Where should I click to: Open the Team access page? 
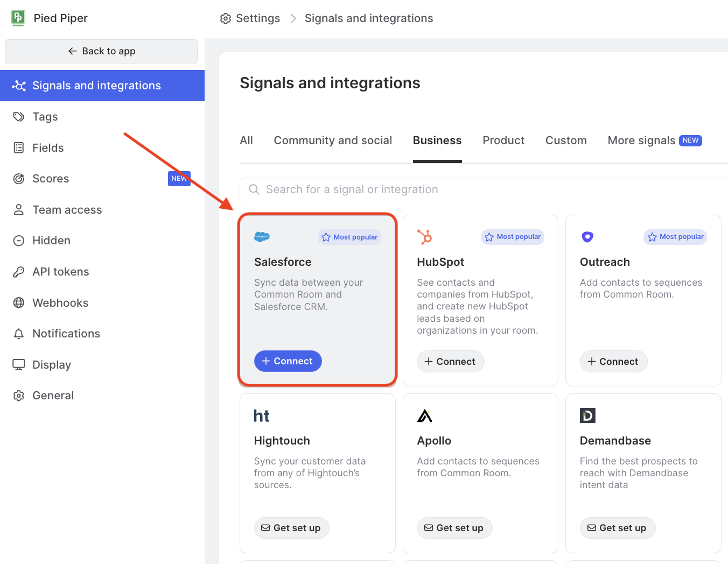102,210
